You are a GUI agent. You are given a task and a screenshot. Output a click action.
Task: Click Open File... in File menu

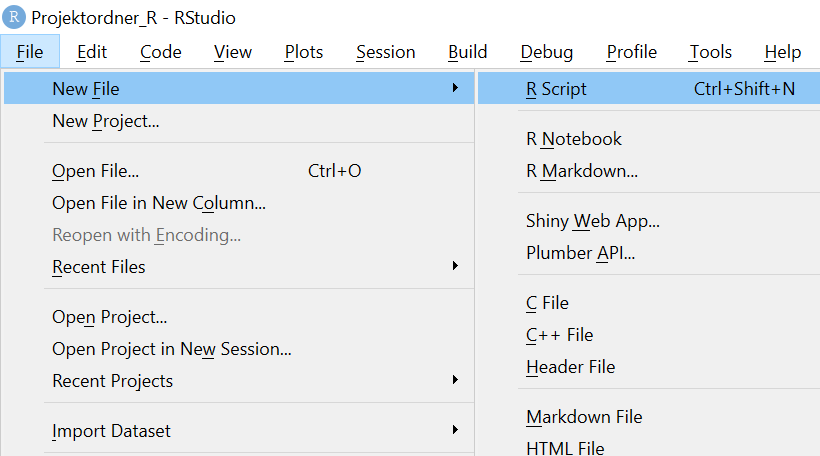[x=96, y=171]
